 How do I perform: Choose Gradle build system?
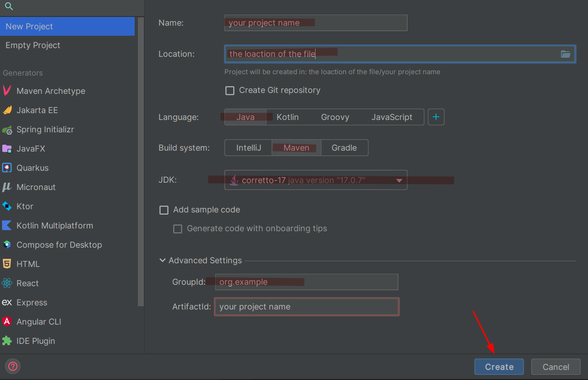pos(344,148)
